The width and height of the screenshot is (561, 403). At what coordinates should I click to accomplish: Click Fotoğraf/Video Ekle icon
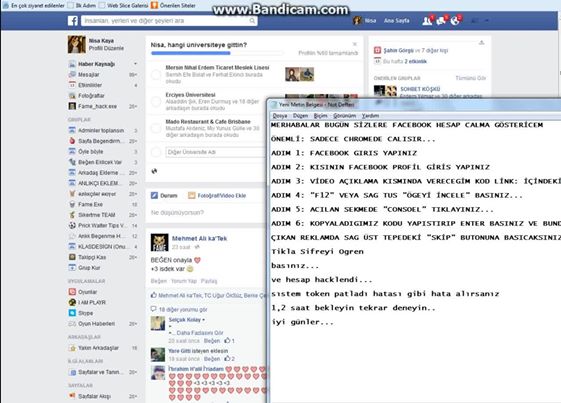pyautogui.click(x=192, y=195)
